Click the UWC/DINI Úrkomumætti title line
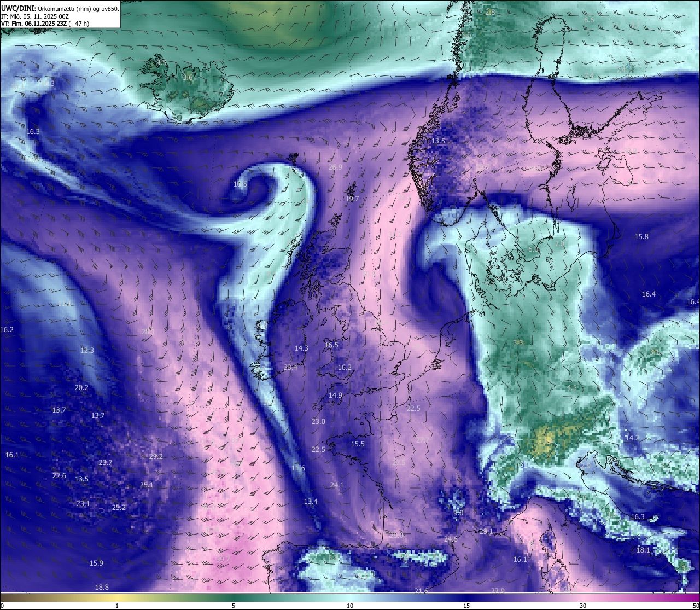Viewport: 700px width, 610px height. pyautogui.click(x=60, y=8)
